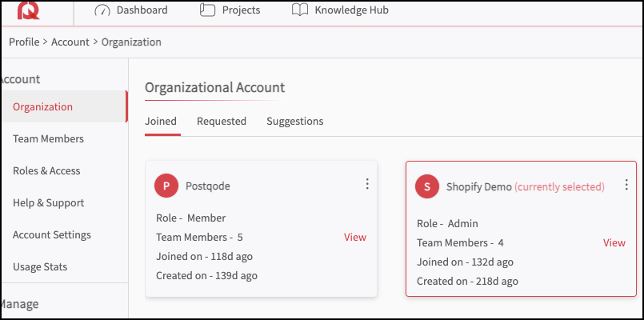Click the 'Role - Member' text
644x320 pixels.
coord(191,218)
